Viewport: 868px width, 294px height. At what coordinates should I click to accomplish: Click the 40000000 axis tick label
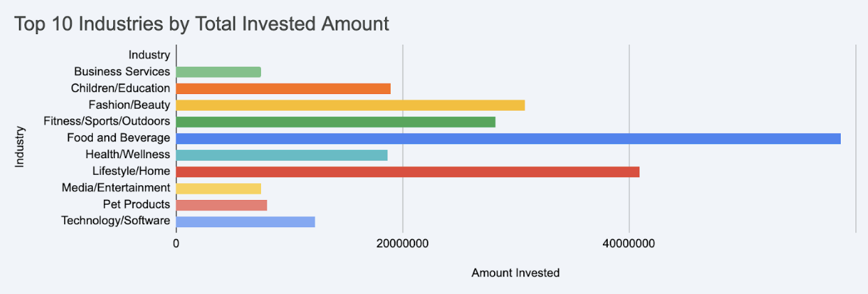[629, 244]
